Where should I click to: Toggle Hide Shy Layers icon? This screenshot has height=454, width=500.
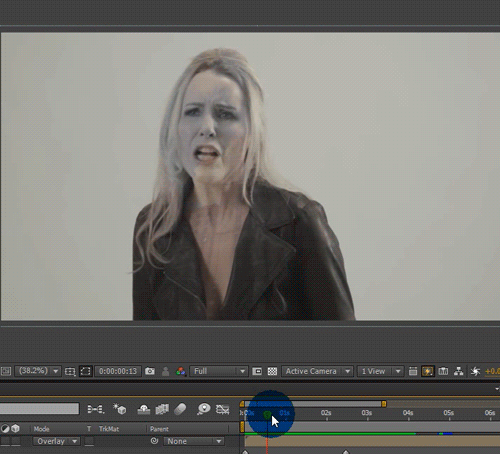[x=144, y=409]
